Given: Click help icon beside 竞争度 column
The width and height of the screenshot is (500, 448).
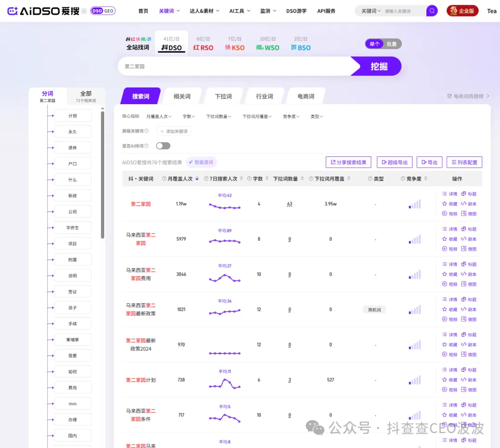Looking at the screenshot, I should point(402,179).
